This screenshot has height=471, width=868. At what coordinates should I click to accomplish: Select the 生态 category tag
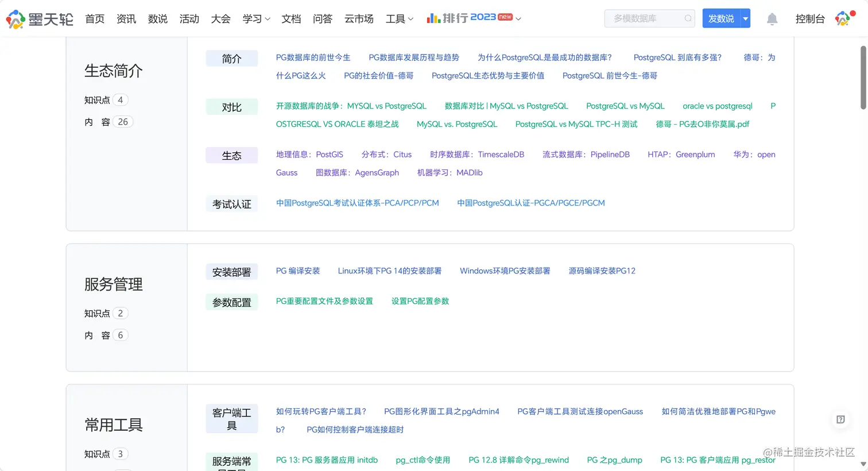tap(232, 156)
